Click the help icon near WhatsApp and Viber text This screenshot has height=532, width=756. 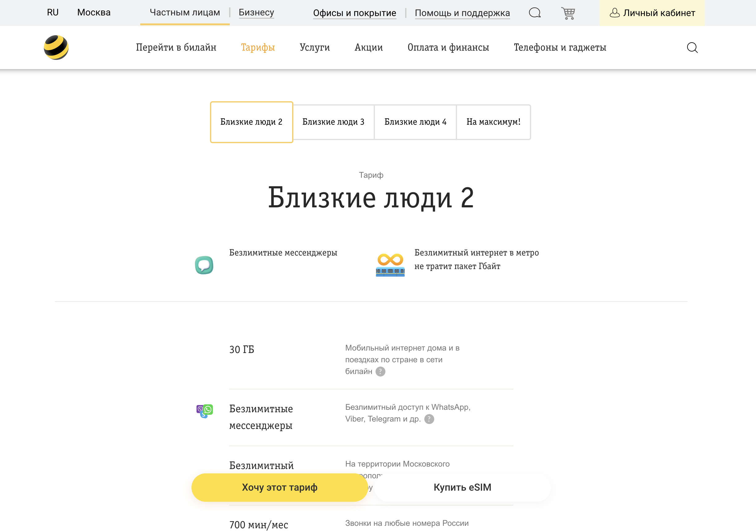coord(429,419)
